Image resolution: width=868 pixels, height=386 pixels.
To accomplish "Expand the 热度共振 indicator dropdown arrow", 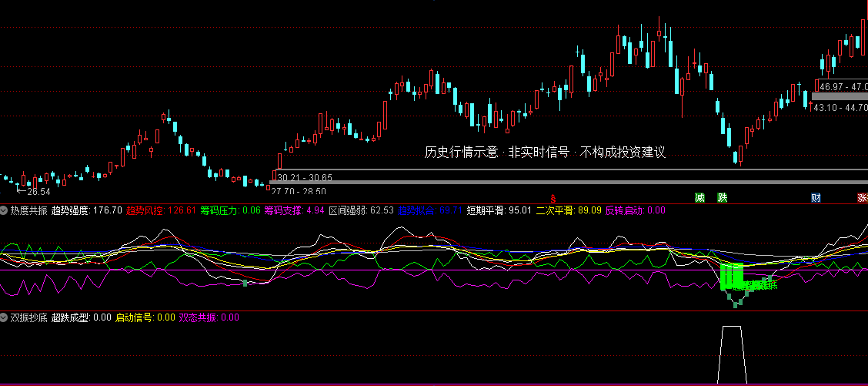I will point(5,211).
